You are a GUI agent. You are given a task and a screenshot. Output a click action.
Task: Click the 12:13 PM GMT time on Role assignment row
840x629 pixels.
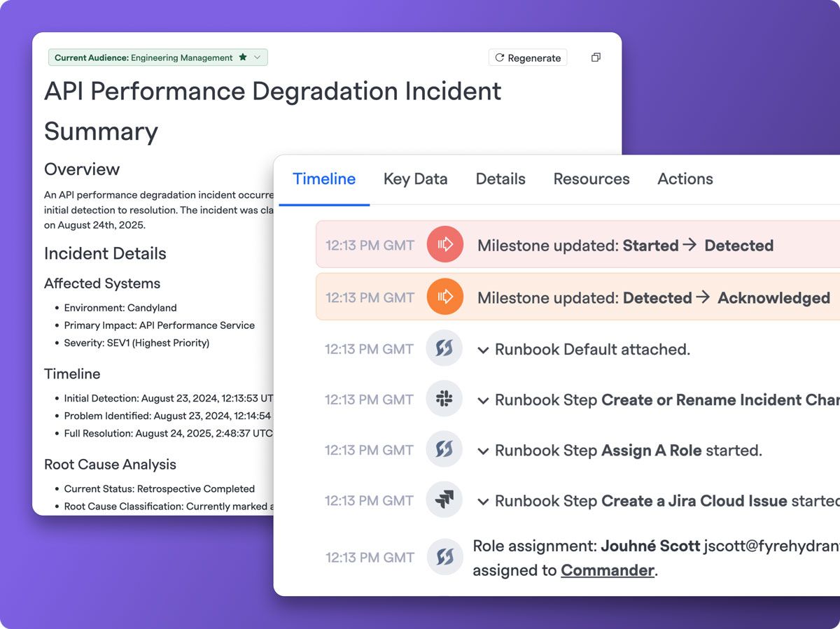click(370, 558)
